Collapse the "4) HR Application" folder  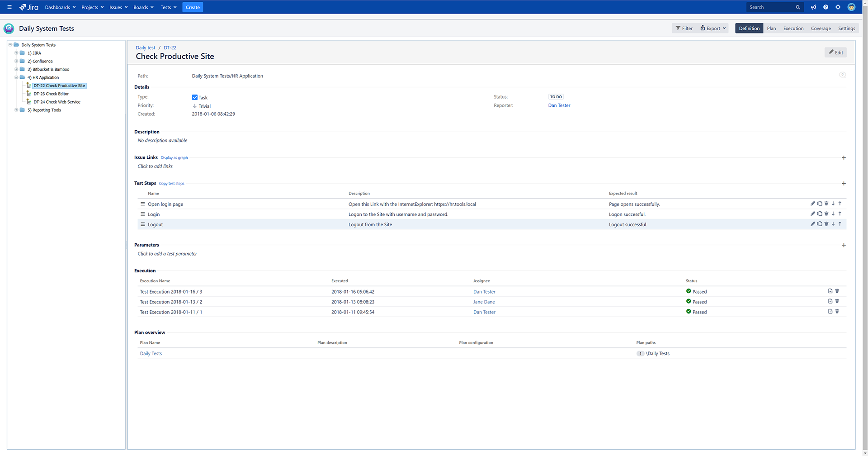pyautogui.click(x=16, y=77)
